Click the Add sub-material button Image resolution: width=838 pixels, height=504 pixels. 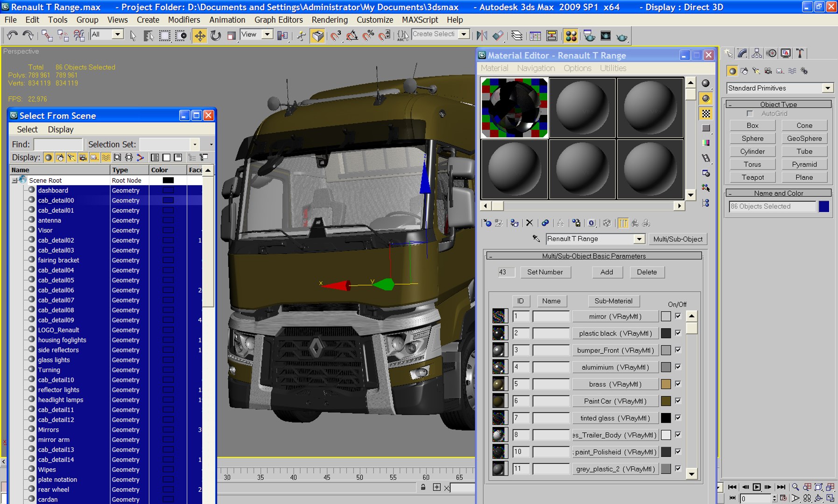[x=607, y=272]
